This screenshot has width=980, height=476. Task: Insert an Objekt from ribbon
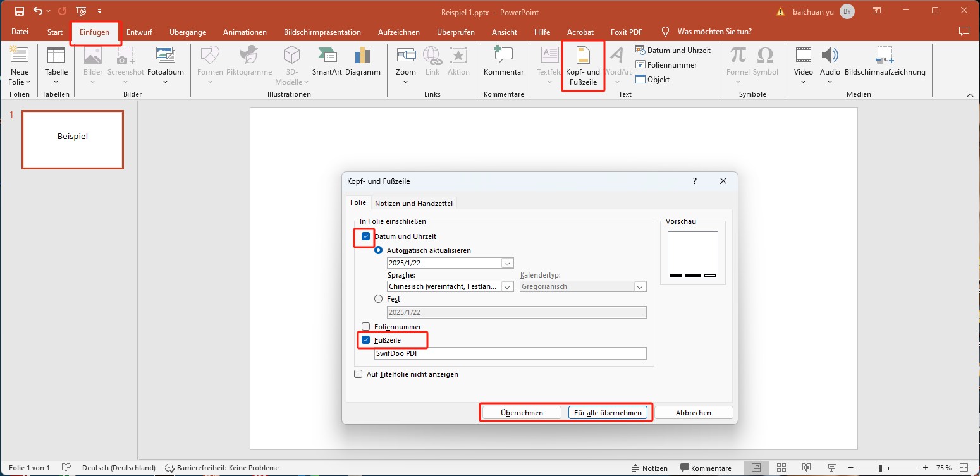[x=652, y=79]
